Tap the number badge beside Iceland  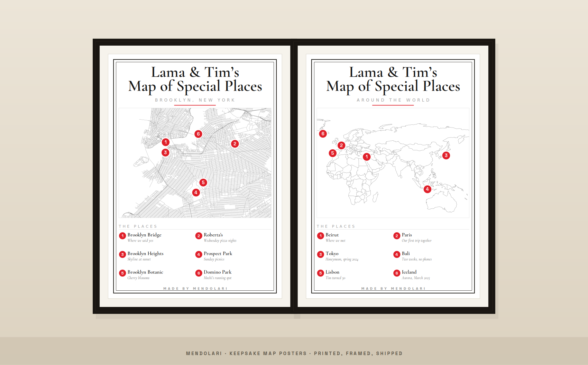[397, 273]
